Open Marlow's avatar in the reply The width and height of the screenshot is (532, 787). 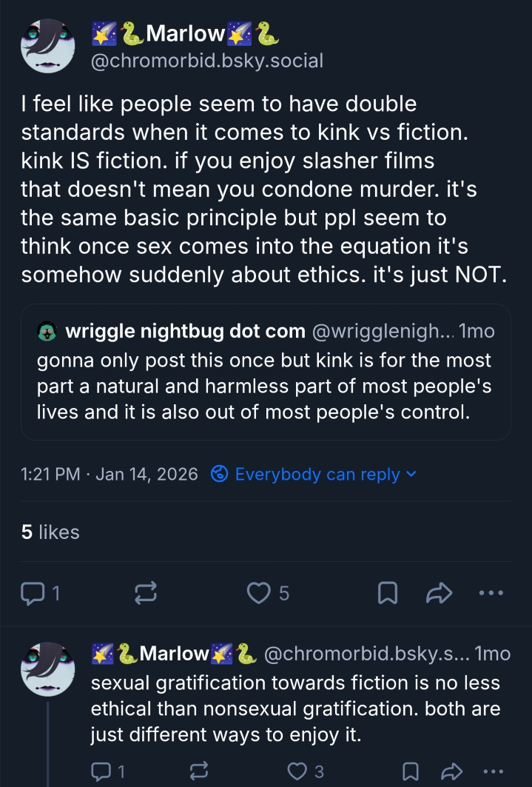(48, 669)
